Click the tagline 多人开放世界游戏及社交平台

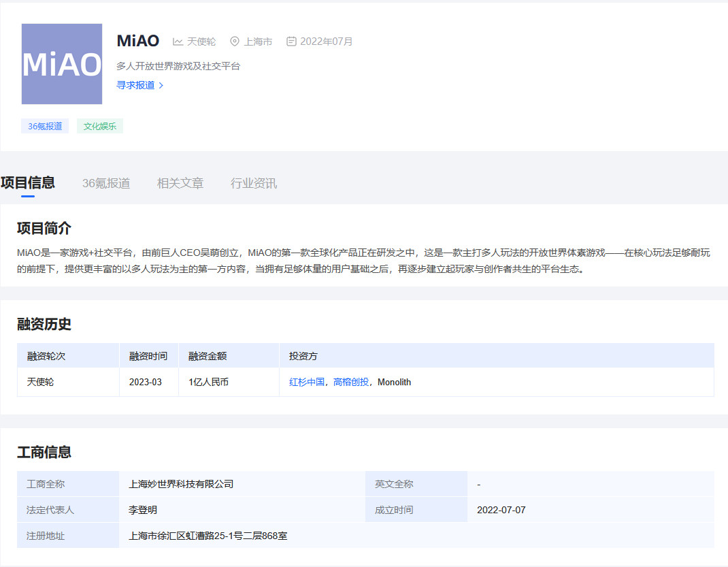point(178,67)
